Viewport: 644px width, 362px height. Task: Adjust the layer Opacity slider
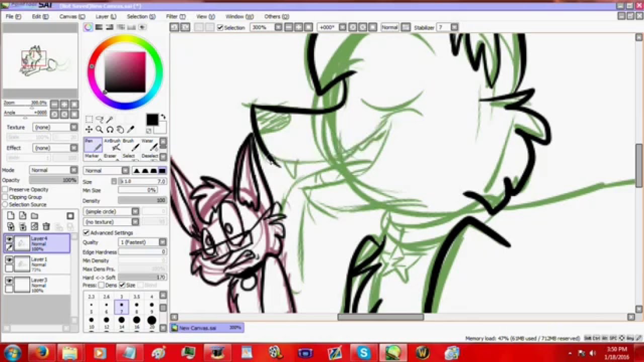tap(53, 180)
